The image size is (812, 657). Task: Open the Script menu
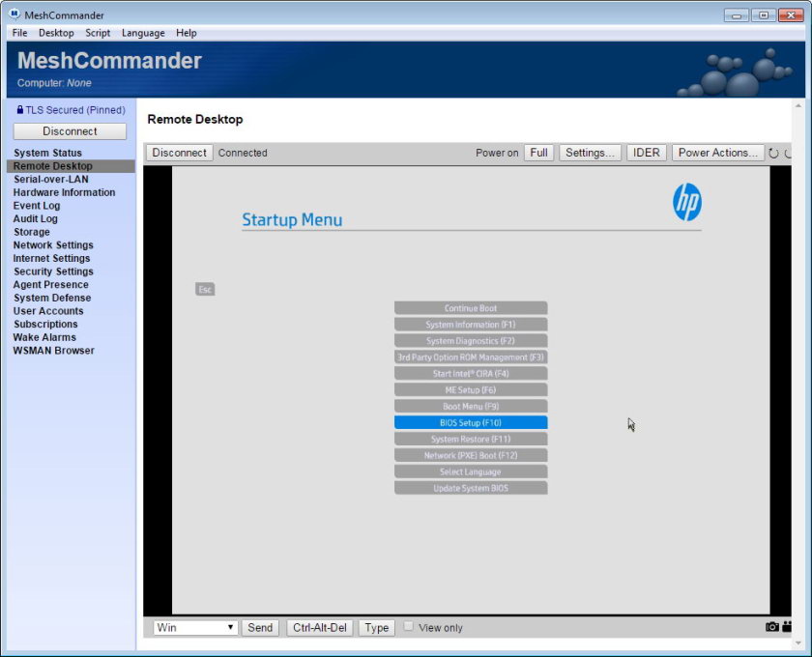pyautogui.click(x=98, y=33)
